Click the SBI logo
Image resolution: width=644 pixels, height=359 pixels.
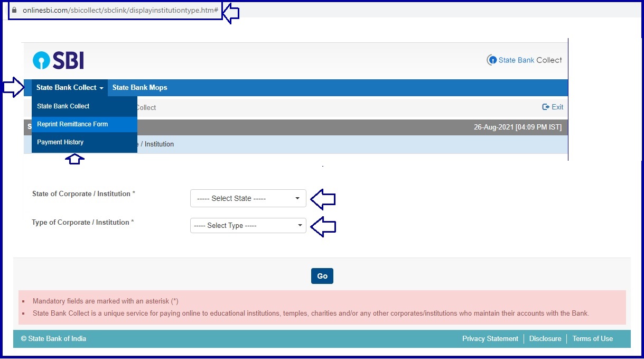[x=58, y=60]
